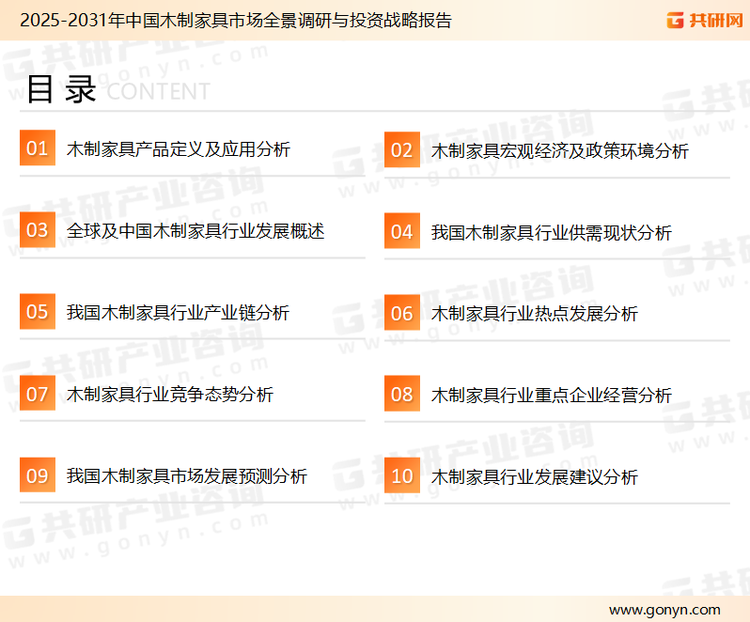Screen dimensions: 750x622
Task: Click the orange 03 number badge
Action: pyautogui.click(x=37, y=230)
